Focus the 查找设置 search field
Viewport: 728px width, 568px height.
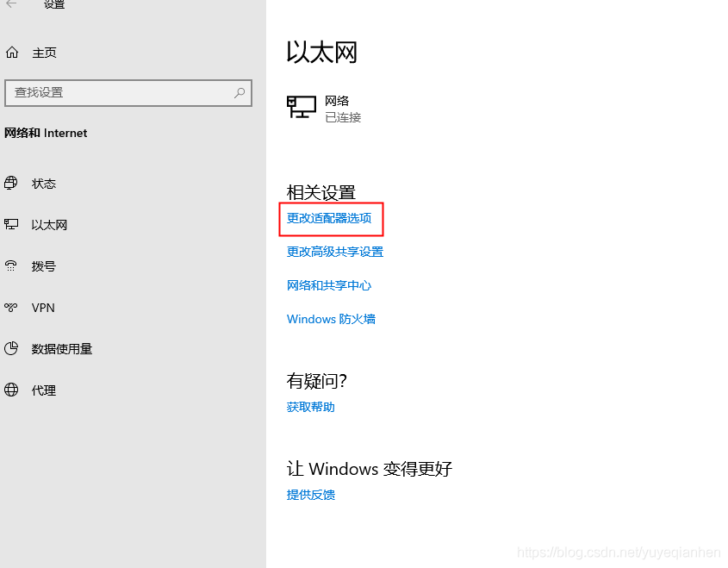(x=121, y=92)
